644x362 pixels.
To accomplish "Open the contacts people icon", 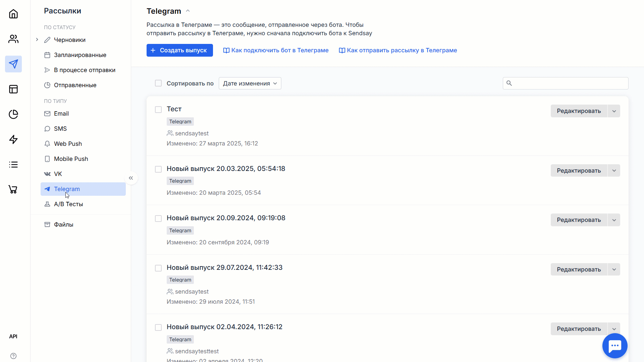I will tap(13, 39).
